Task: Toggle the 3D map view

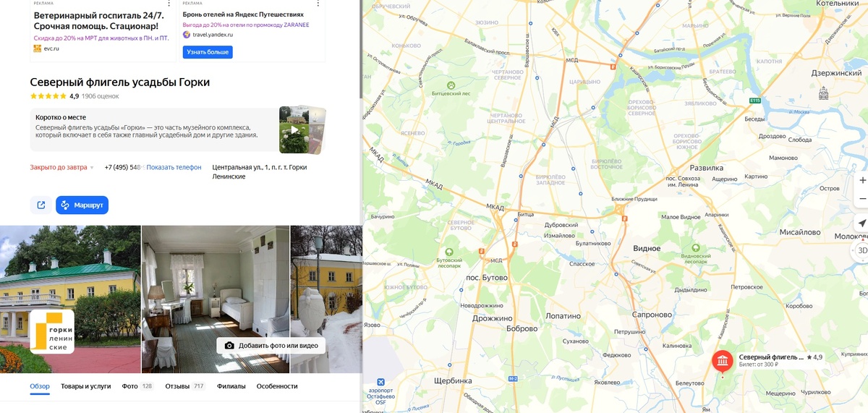Action: click(x=861, y=250)
